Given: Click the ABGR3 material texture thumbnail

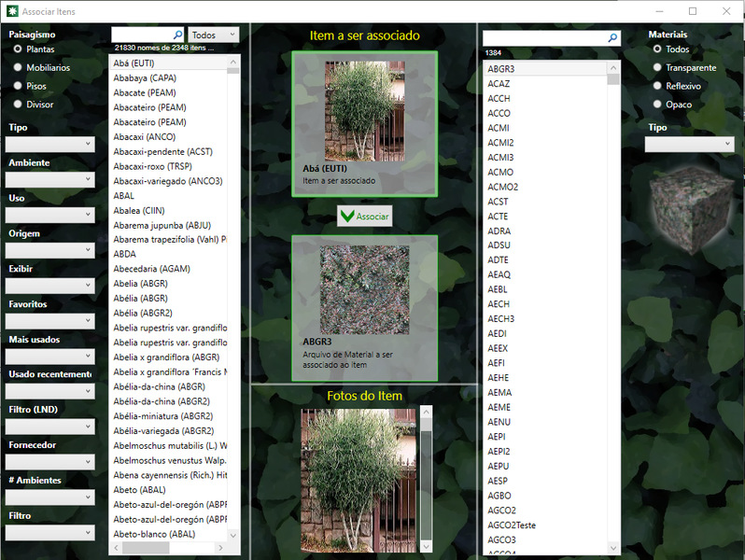Looking at the screenshot, I should pyautogui.click(x=364, y=289).
